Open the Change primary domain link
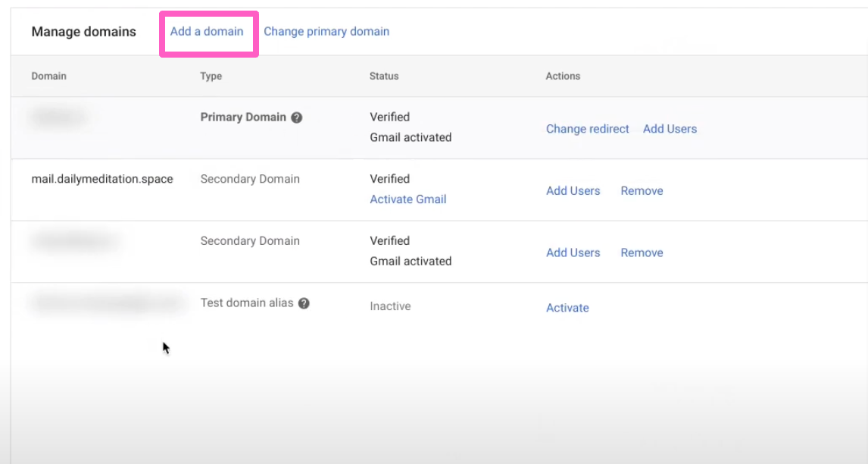Image resolution: width=868 pixels, height=464 pixels. (326, 32)
